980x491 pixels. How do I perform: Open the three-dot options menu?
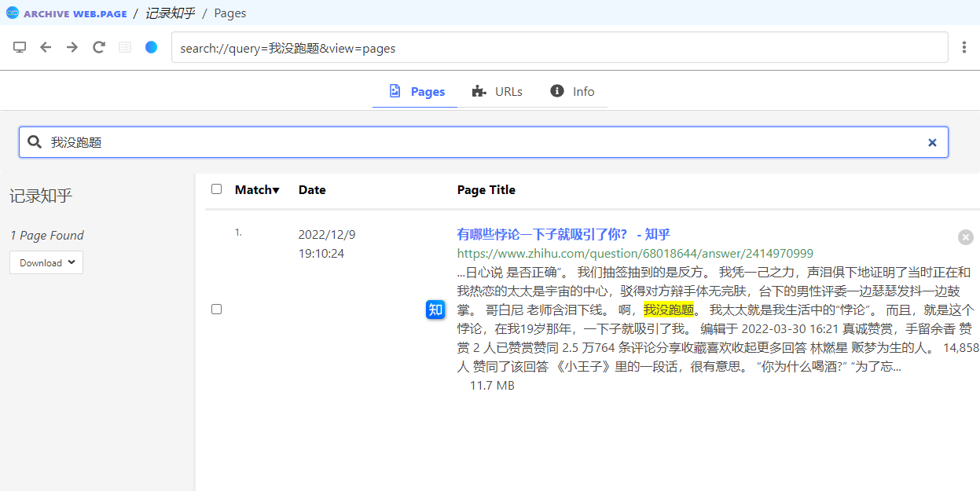pos(964,47)
